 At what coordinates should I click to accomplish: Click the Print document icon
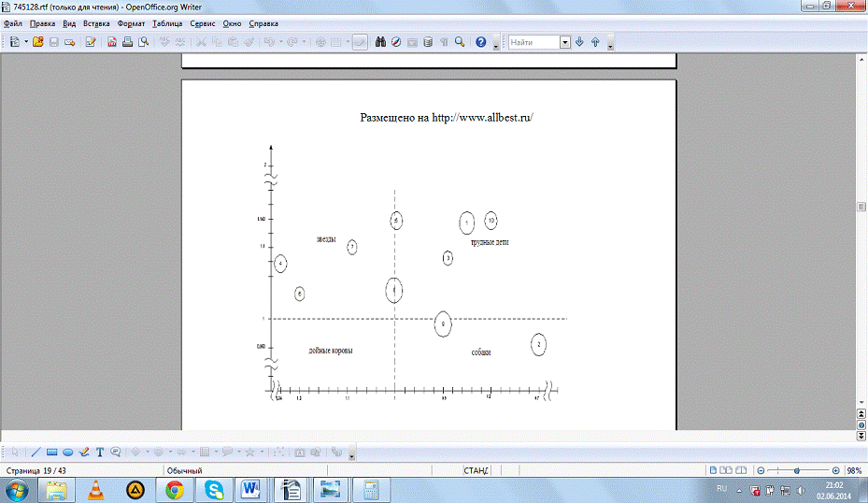point(127,42)
